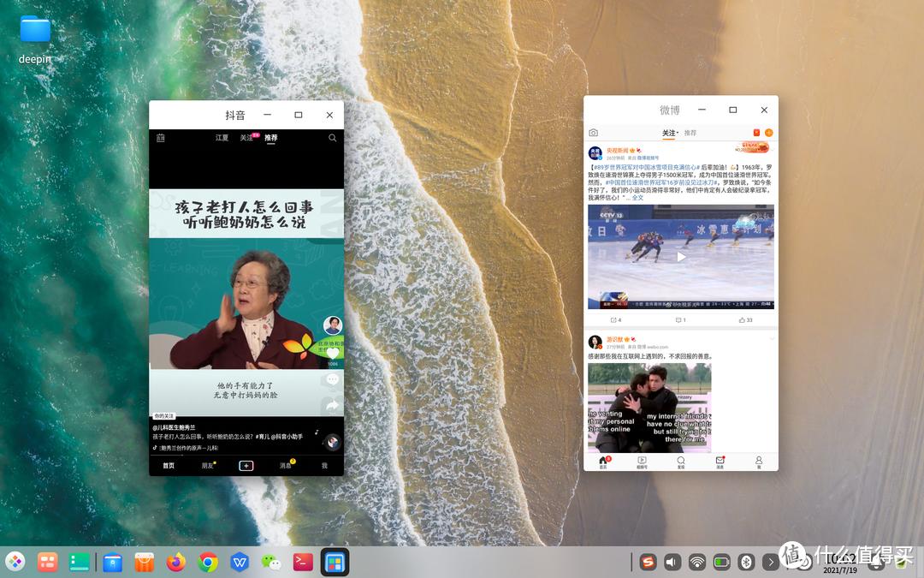This screenshot has height=578, width=924.
Task: Follow 儿科医生鲍秀兰 via the avatar plus badge
Action: [x=332, y=334]
